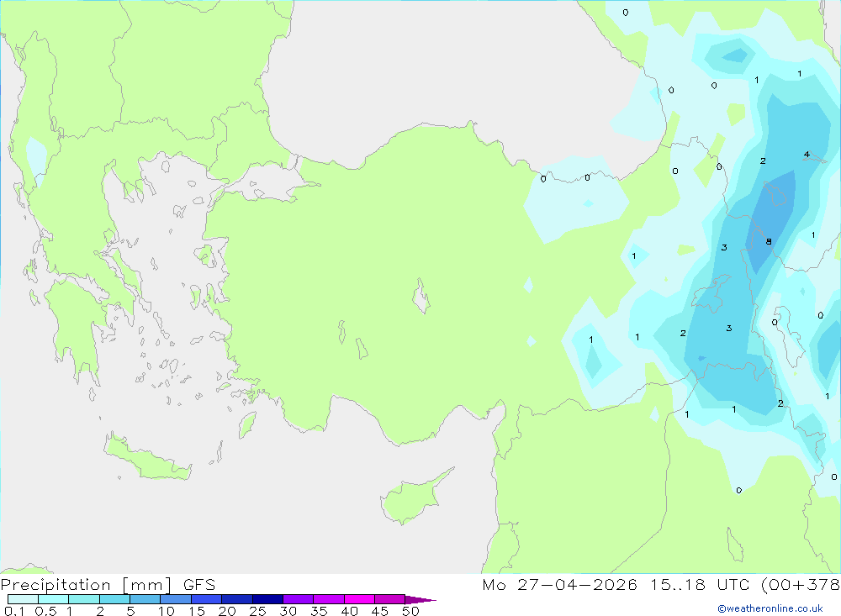
Task: Click the "GFS" model label
Action: pos(199,585)
